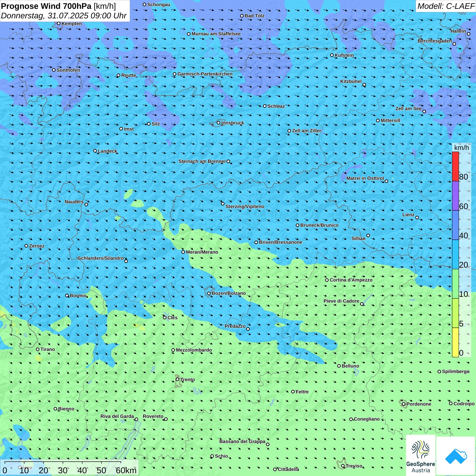Click the GeoSphere Austria logo
This screenshot has width=476, height=476.
(421, 456)
